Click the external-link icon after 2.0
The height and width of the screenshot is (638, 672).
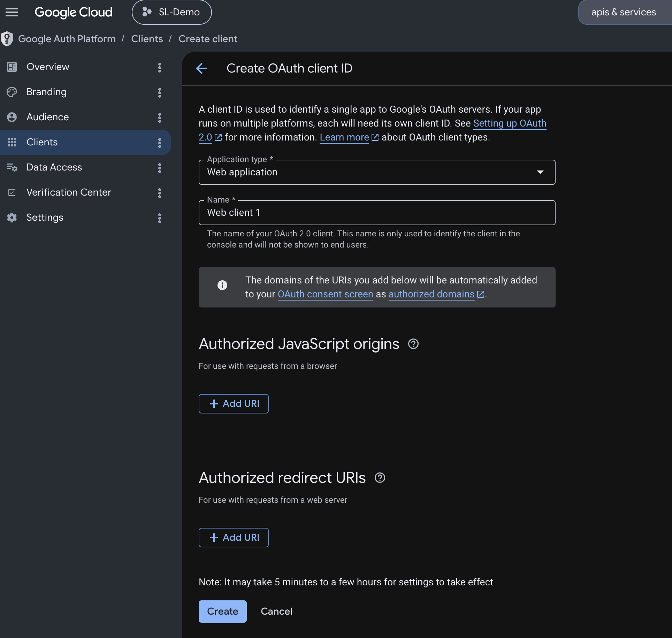click(218, 138)
